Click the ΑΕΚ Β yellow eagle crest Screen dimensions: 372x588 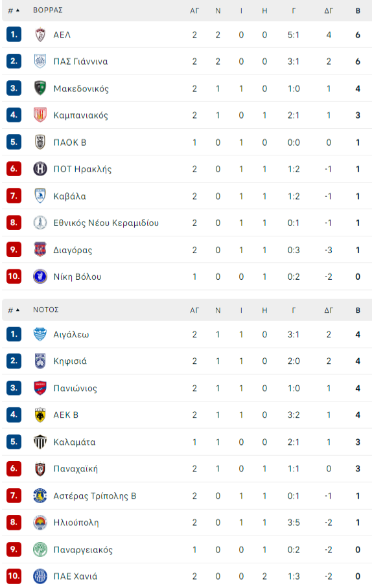(x=40, y=414)
